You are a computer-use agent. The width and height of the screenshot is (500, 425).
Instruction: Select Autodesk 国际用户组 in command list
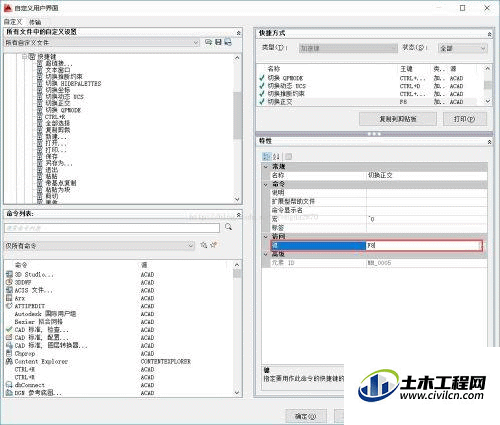[x=45, y=314]
